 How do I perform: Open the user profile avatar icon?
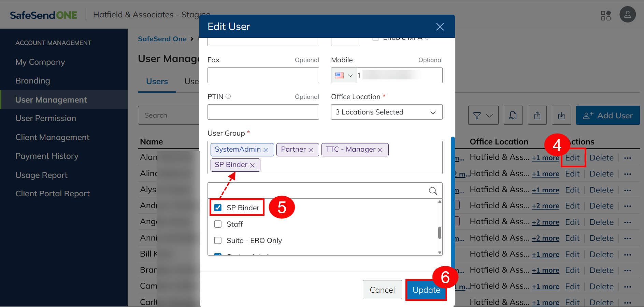click(x=628, y=14)
